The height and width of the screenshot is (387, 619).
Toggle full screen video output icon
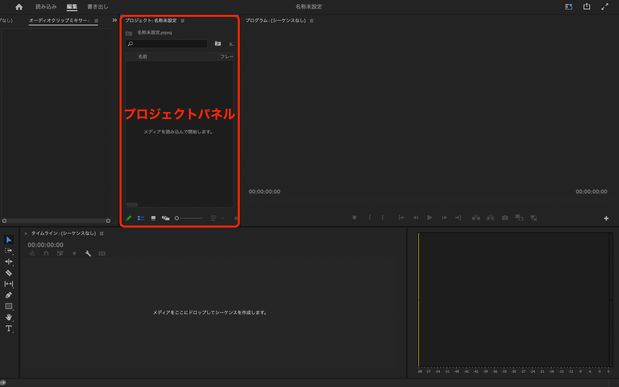[x=605, y=7]
